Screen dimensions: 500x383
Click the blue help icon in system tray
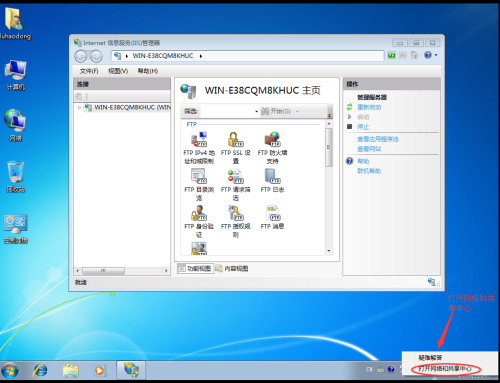pyautogui.click(x=391, y=369)
